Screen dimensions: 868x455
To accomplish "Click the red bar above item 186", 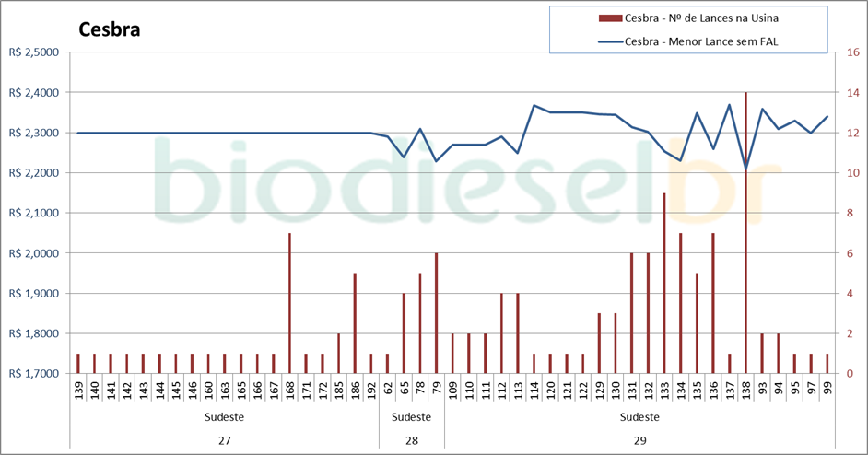I will tap(355, 323).
